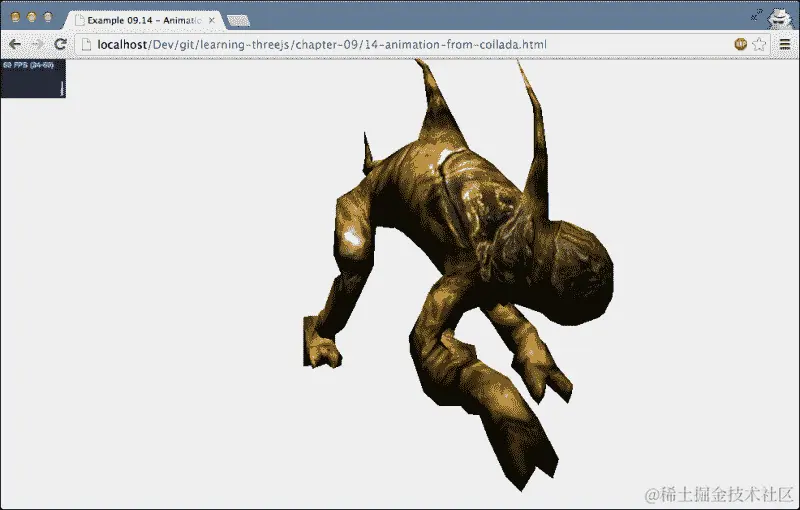Toggle the FPS stats panel
This screenshot has height=510, width=800.
point(33,78)
